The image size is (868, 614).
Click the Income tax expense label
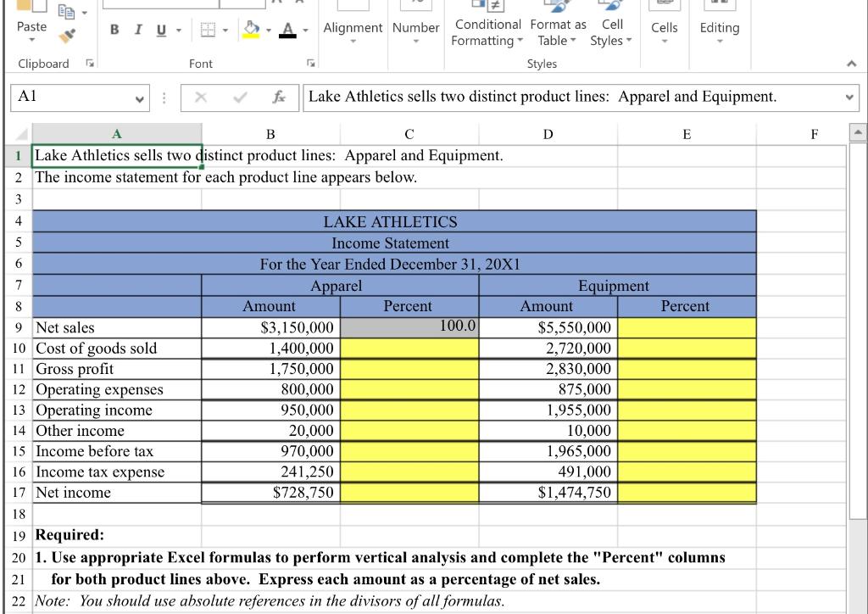click(100, 472)
